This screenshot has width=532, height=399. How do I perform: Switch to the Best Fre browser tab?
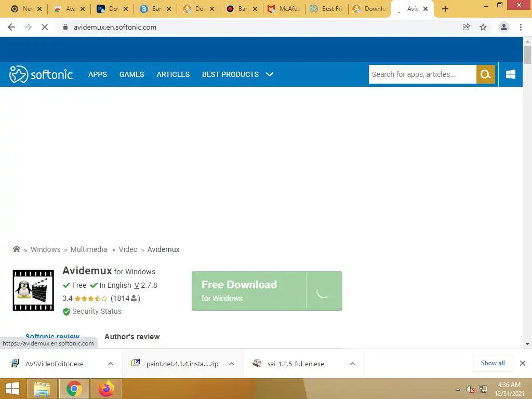pyautogui.click(x=327, y=9)
